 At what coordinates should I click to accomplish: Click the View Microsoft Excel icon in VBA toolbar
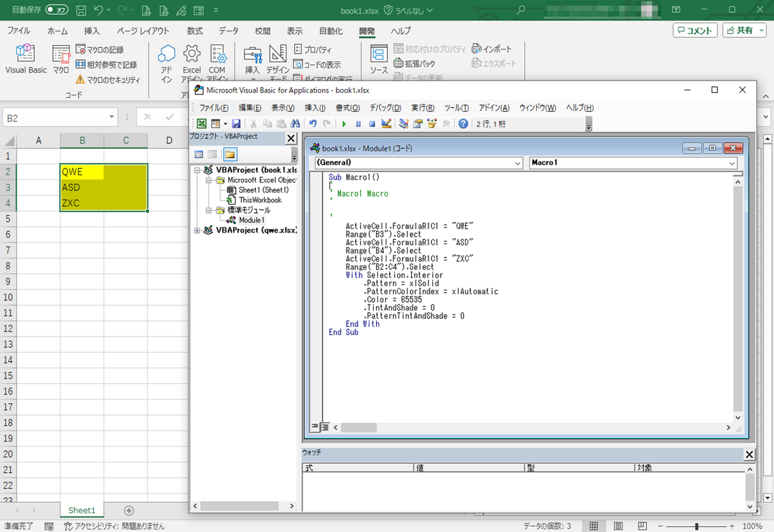(201, 124)
